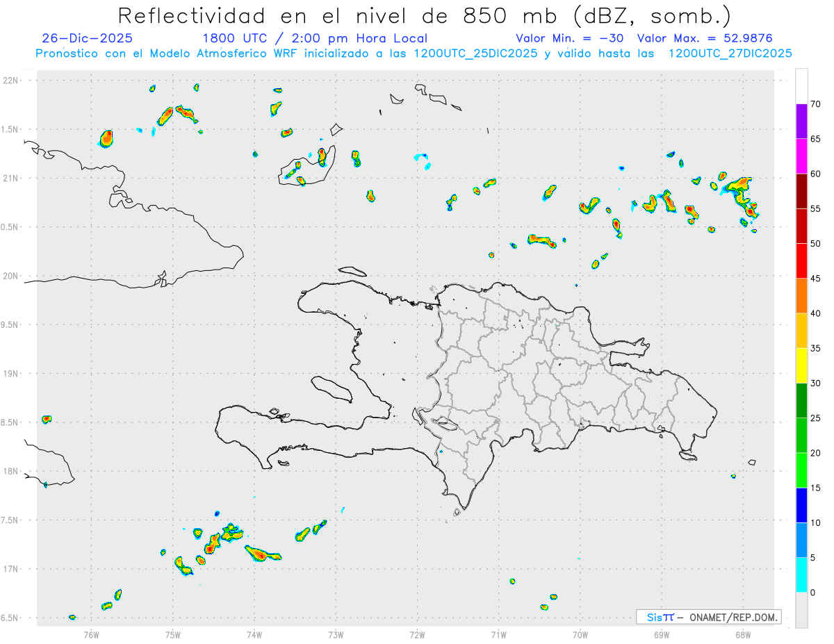Click the colorbar label '30'
Viewport: 834px width, 644px height.
click(x=816, y=383)
